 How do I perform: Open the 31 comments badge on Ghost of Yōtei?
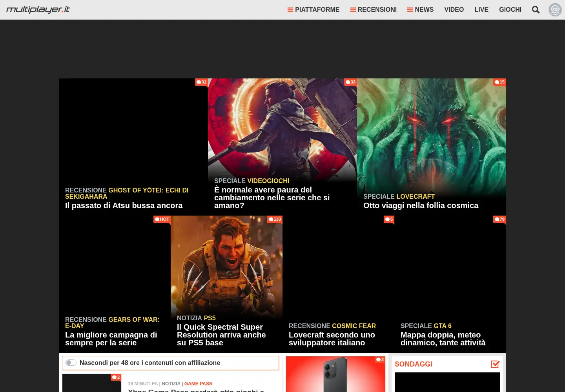202,82
